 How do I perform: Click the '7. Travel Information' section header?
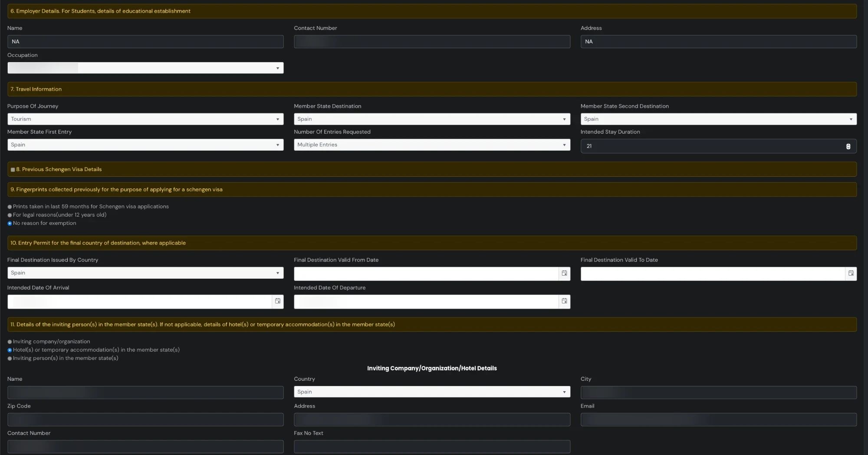point(432,89)
